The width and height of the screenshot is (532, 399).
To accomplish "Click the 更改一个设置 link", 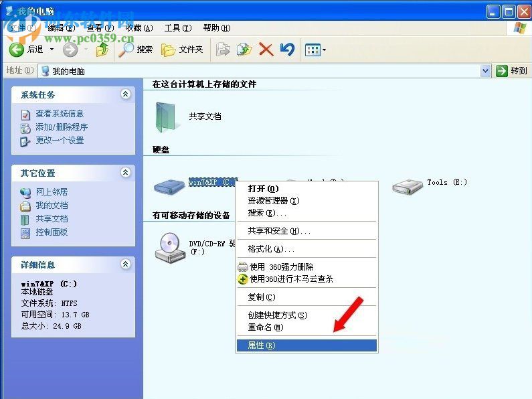I will pyautogui.click(x=60, y=140).
